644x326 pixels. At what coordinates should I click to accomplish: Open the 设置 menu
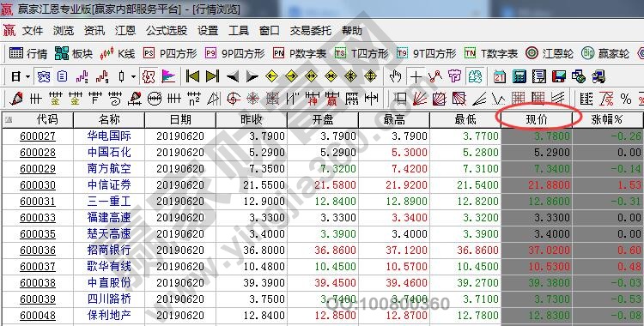coord(208,30)
